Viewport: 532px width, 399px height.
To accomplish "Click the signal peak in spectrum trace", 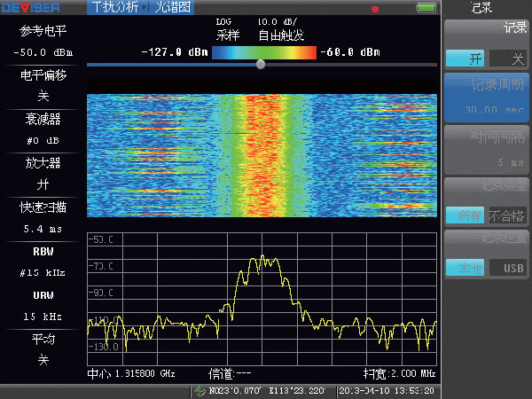I will 262,258.
